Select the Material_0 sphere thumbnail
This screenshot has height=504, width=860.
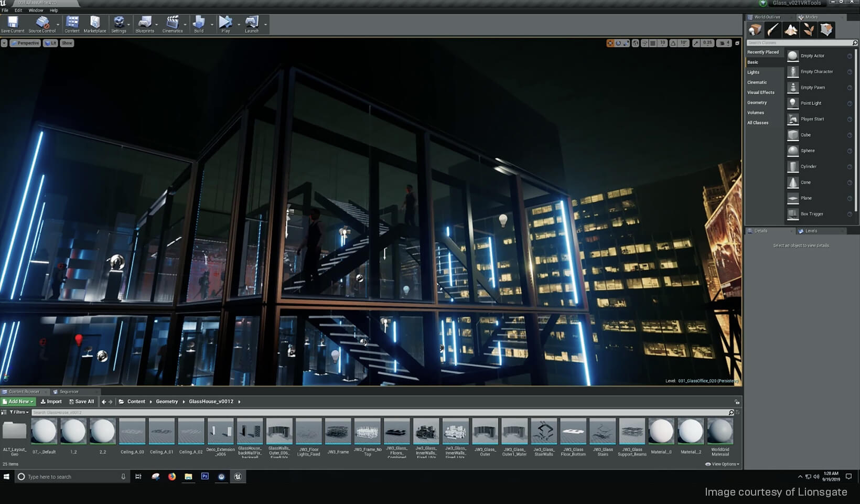(x=661, y=431)
